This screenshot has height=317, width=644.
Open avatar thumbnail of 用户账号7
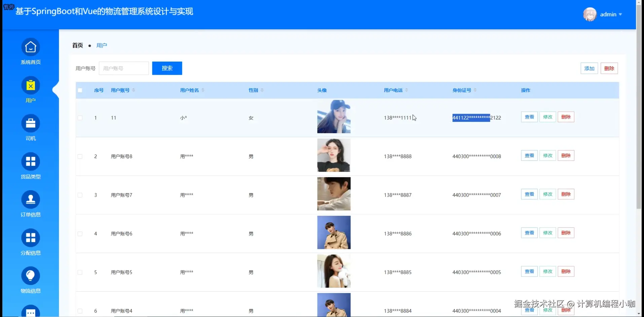334,194
